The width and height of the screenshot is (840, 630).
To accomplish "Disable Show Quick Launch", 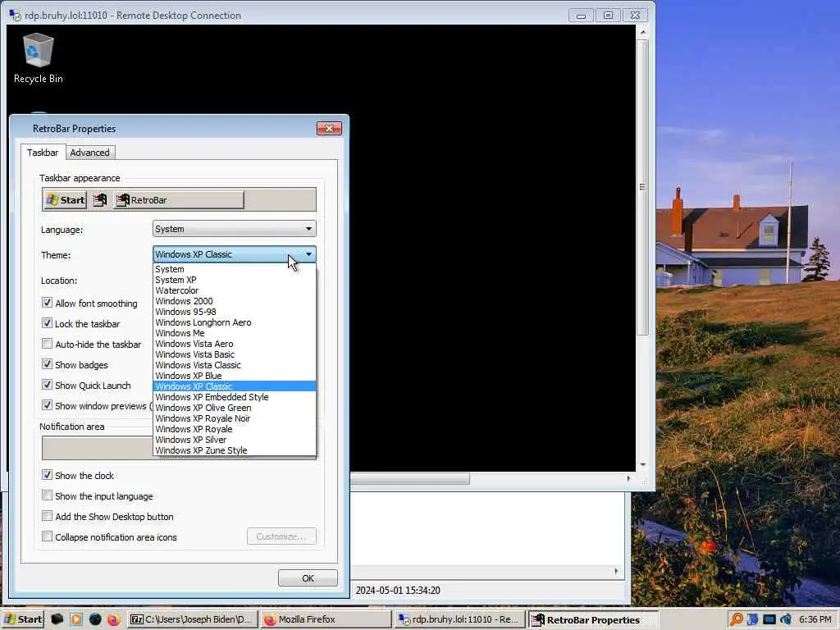I will click(47, 385).
